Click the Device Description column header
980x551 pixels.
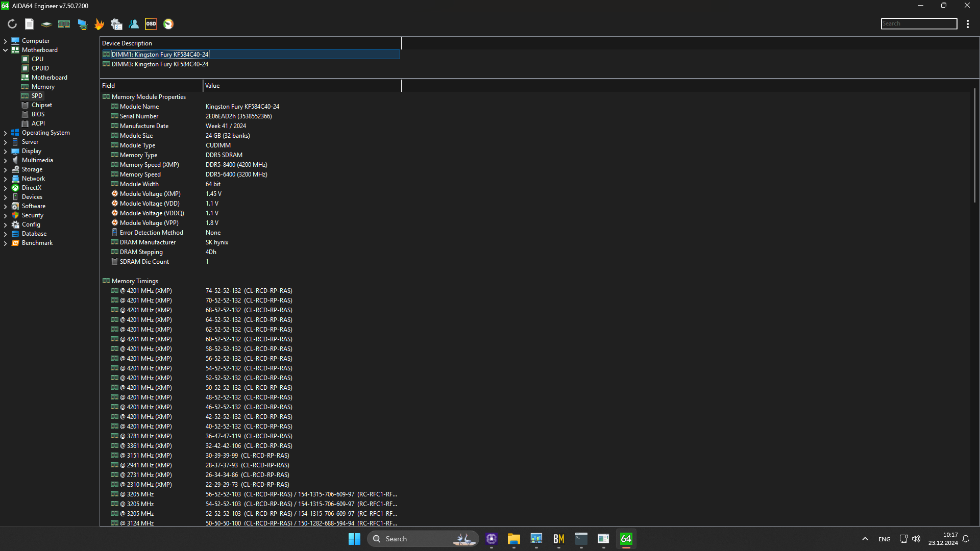[x=251, y=43]
